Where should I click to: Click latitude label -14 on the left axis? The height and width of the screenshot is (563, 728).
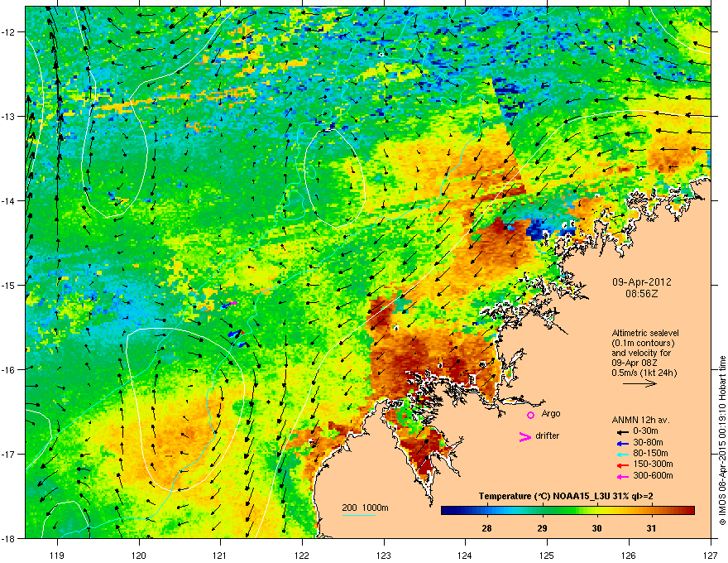click(x=9, y=200)
